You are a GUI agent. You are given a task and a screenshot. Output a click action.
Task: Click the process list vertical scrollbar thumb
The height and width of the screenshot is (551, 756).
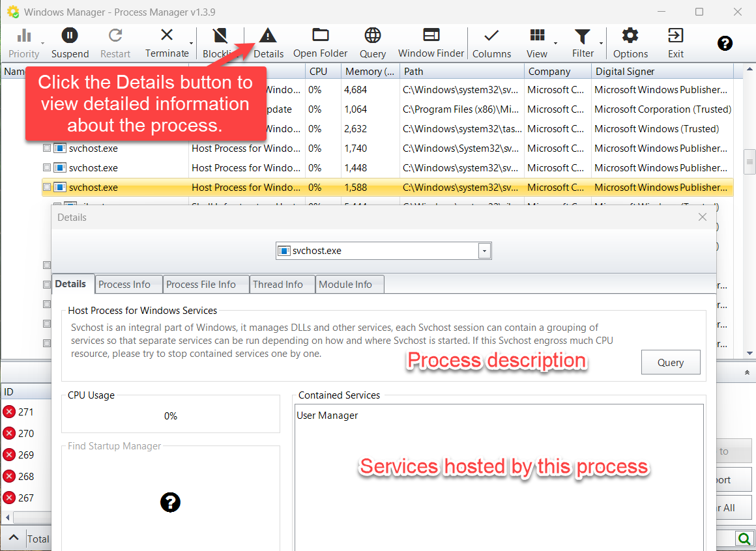749,161
